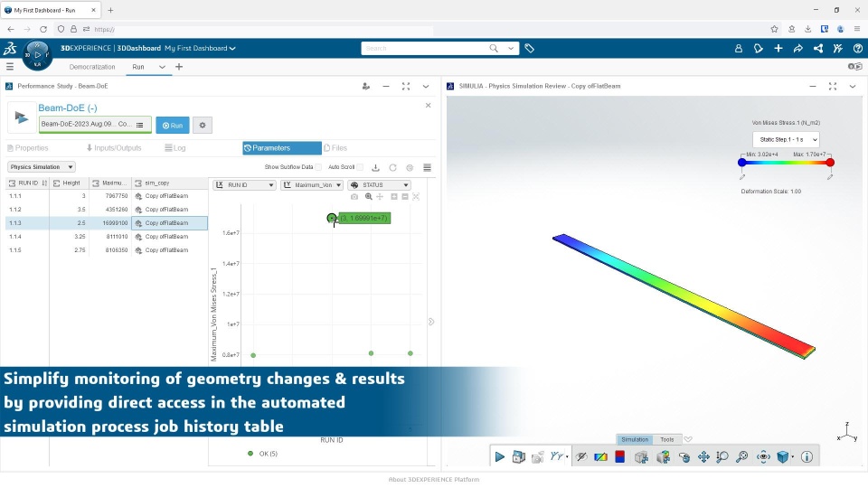
Task: Click the chart reset axes icon
Action: tap(416, 196)
